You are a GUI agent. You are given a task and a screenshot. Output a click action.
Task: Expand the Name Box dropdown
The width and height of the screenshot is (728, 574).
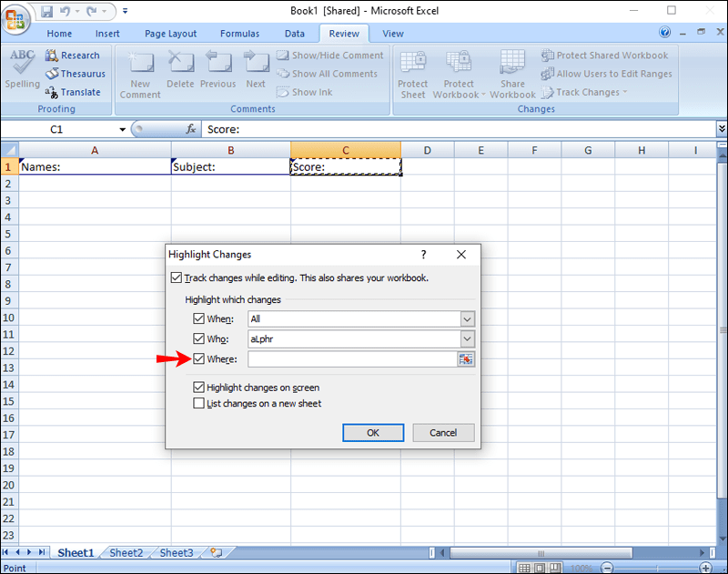pos(123,129)
